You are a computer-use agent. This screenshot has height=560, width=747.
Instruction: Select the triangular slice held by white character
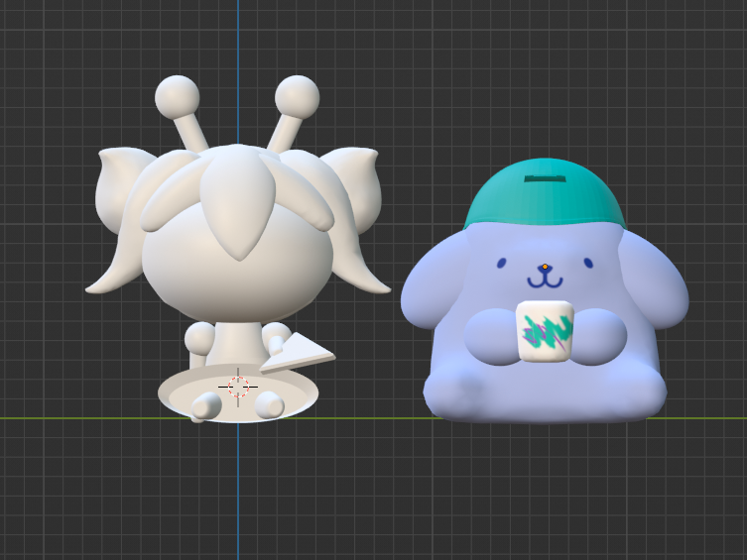coord(298,353)
